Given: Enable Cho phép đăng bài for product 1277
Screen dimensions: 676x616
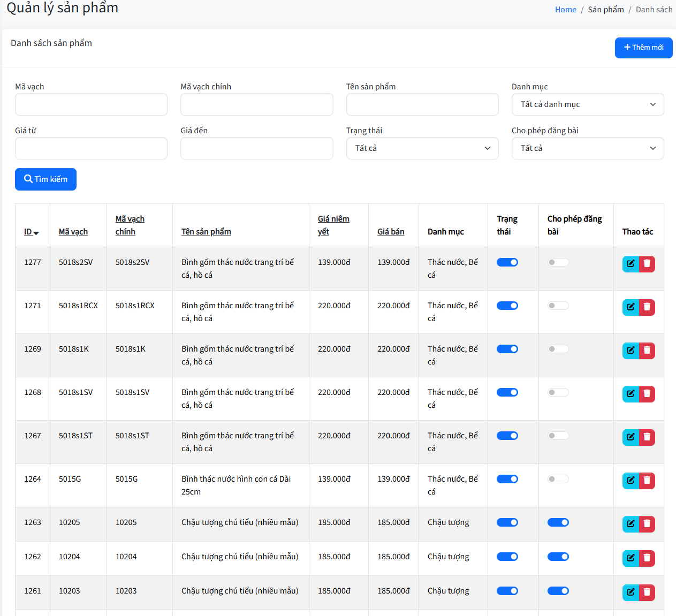Looking at the screenshot, I should (558, 262).
